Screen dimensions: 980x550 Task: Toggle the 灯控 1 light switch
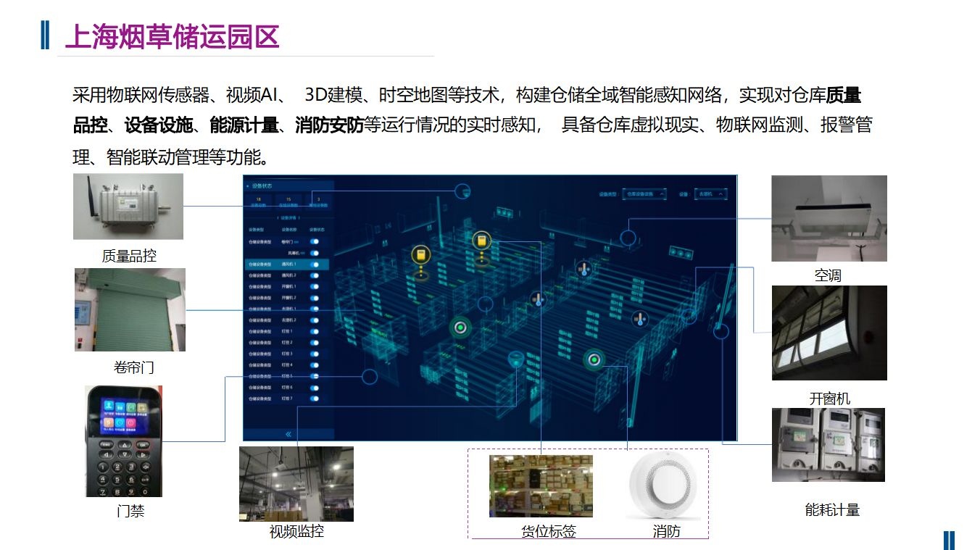tap(315, 331)
